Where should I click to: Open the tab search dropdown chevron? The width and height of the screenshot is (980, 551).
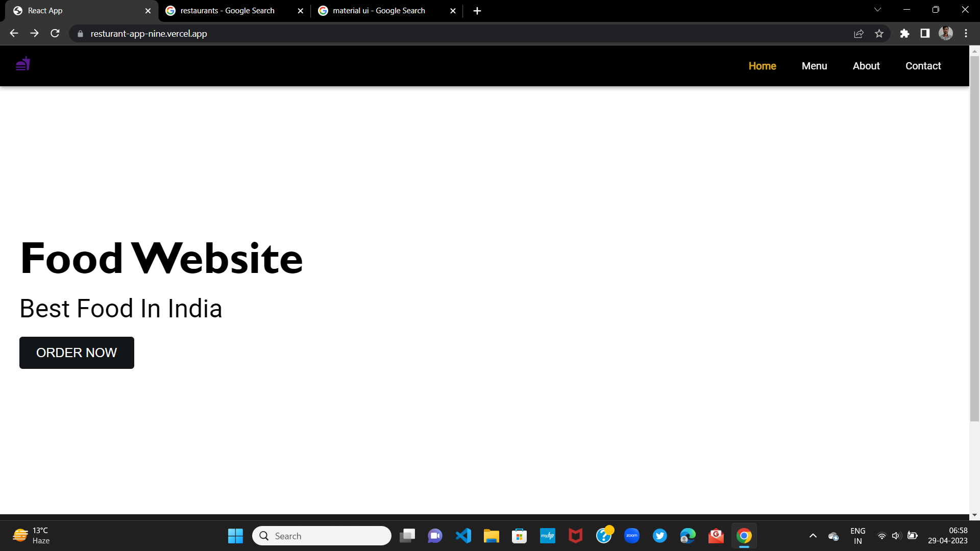click(x=877, y=10)
